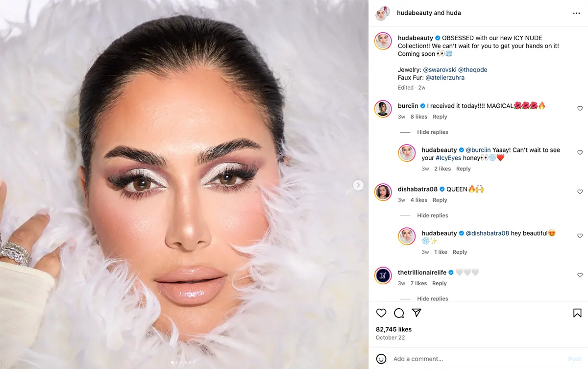
Task: Open the three-dot more options menu
Action: coord(577,13)
